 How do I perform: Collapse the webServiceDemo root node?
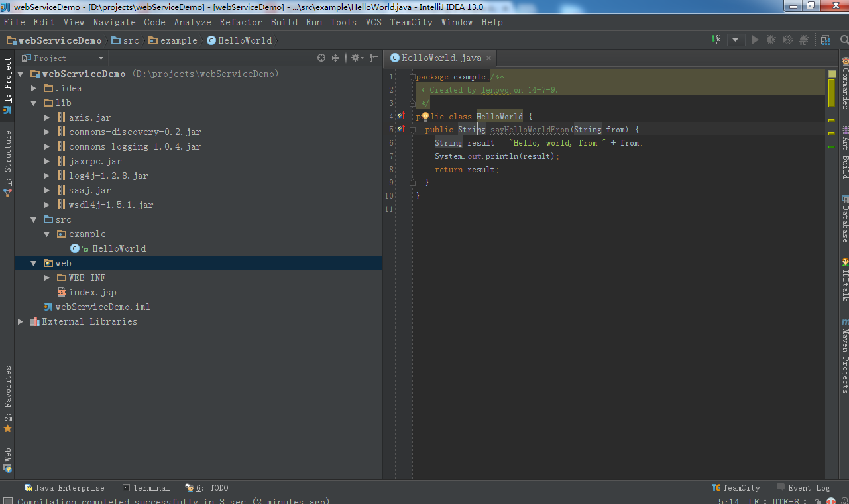tap(21, 74)
